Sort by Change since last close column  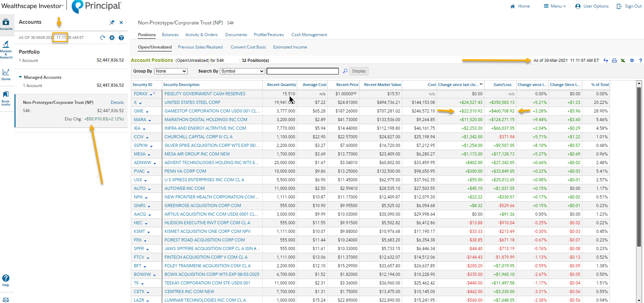pyautogui.click(x=460, y=85)
